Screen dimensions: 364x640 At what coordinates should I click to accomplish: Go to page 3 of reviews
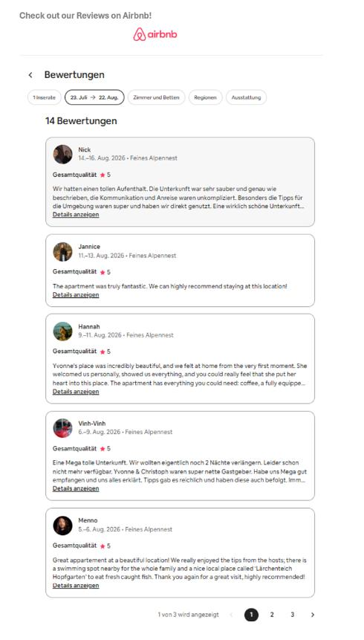pos(293,615)
